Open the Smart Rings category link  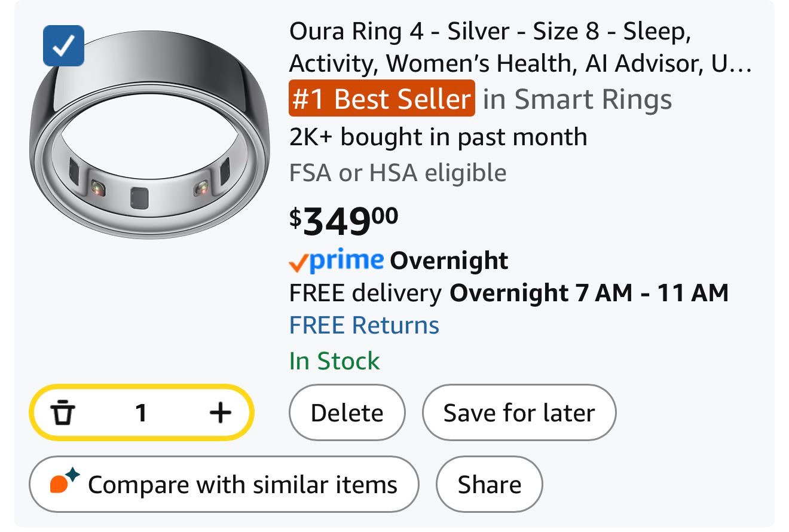tap(577, 99)
